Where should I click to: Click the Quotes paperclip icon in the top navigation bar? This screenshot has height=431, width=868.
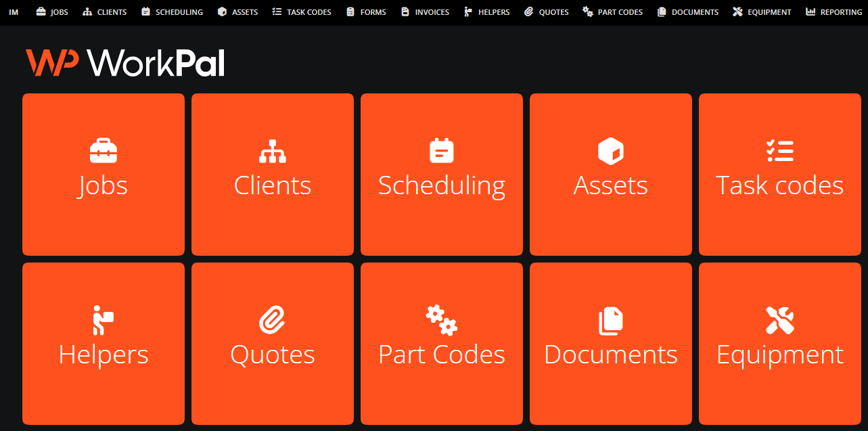[529, 12]
